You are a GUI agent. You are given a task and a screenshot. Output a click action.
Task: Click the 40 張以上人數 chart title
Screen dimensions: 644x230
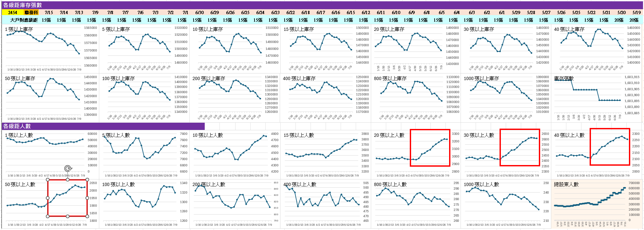click(x=569, y=135)
